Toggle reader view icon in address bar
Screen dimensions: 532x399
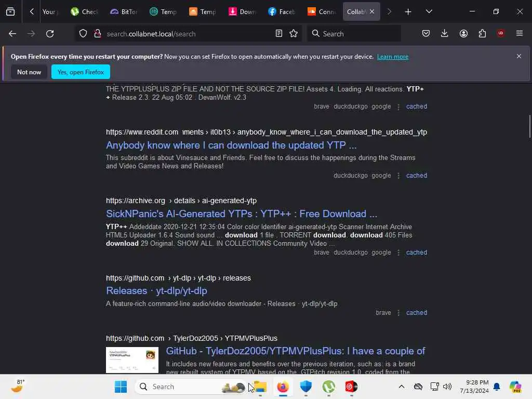pos(279,34)
